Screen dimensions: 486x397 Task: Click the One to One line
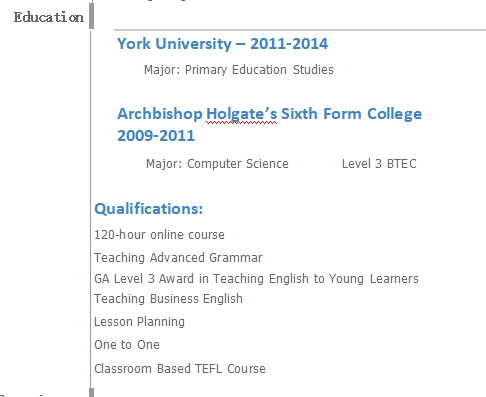click(x=127, y=345)
